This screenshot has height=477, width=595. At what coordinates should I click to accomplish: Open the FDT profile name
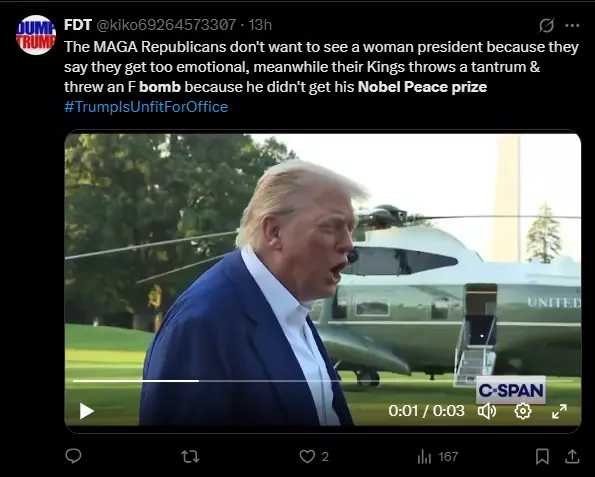[78, 25]
